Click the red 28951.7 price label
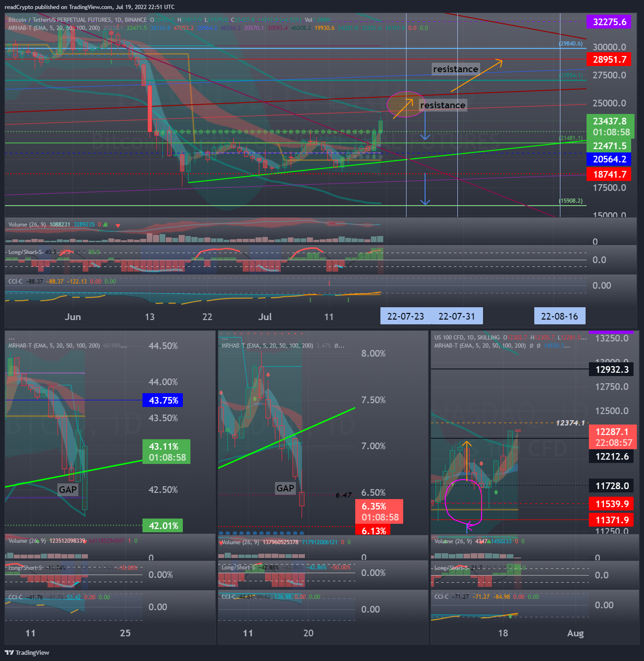Viewport: 644px width, 661px height. pos(609,59)
